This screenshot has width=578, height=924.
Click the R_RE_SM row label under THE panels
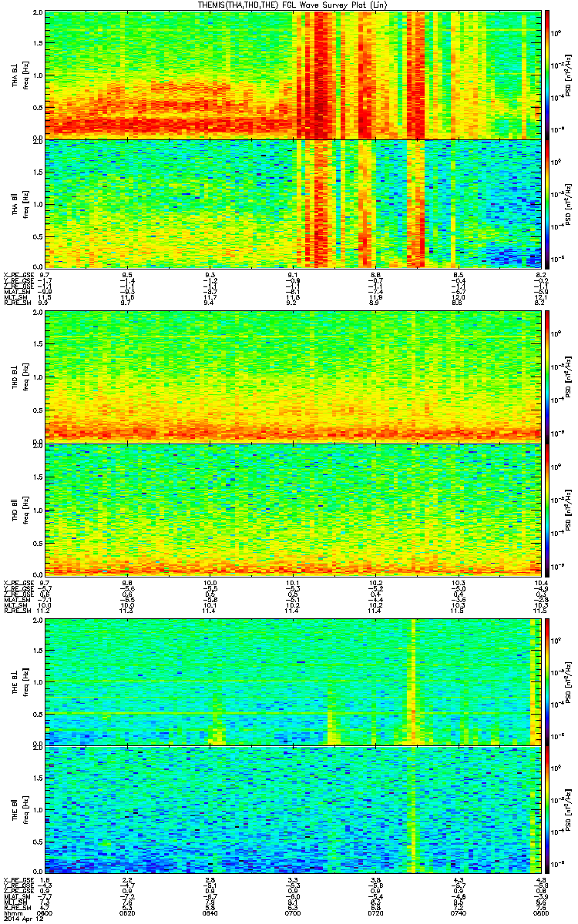[17, 908]
